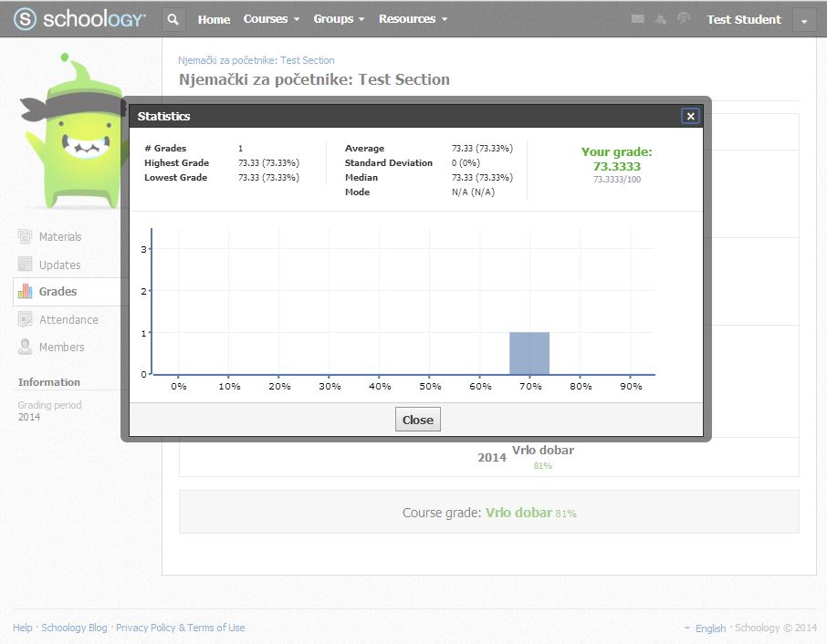The image size is (827, 644).
Task: Open the English language selector
Action: (710, 628)
